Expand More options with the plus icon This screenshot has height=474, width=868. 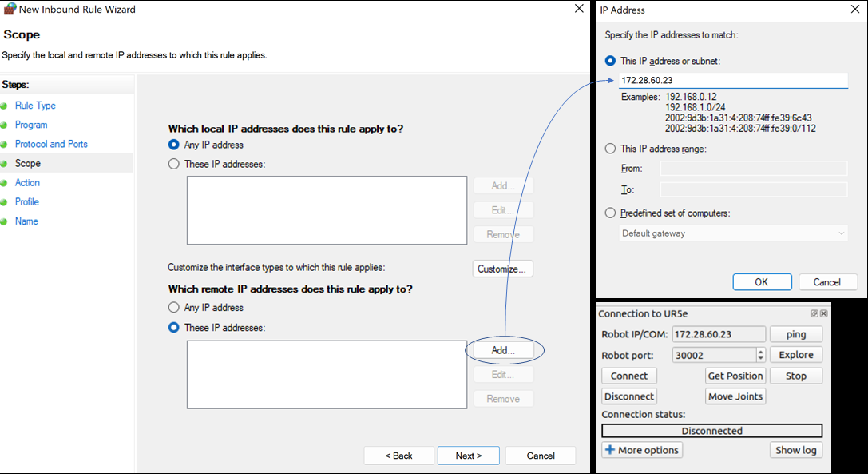610,450
